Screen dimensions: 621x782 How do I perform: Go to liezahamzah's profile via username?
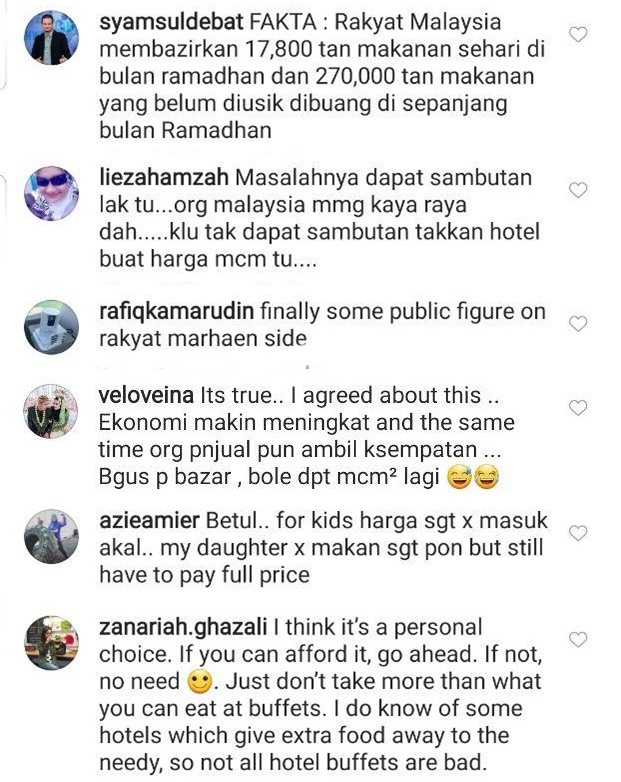[164, 178]
